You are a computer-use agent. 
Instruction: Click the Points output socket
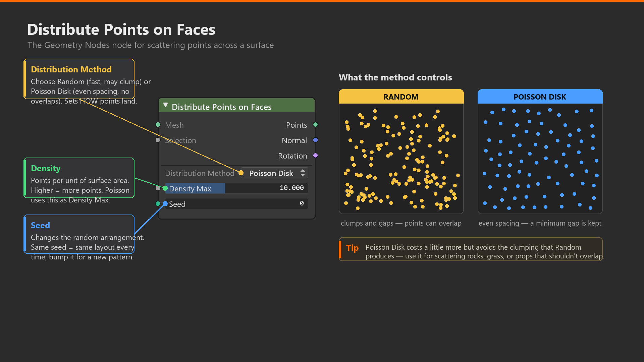click(315, 125)
